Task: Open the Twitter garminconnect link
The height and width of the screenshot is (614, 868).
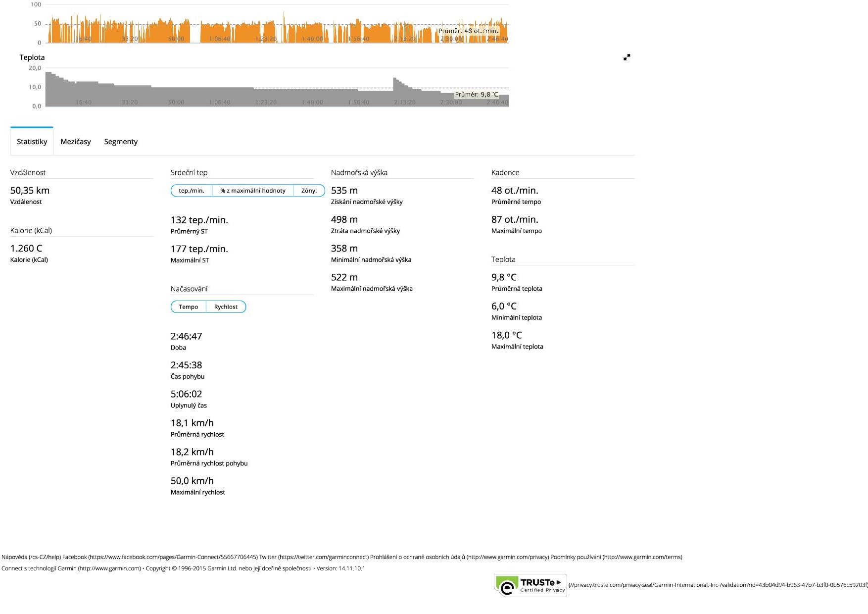Action: click(314, 557)
